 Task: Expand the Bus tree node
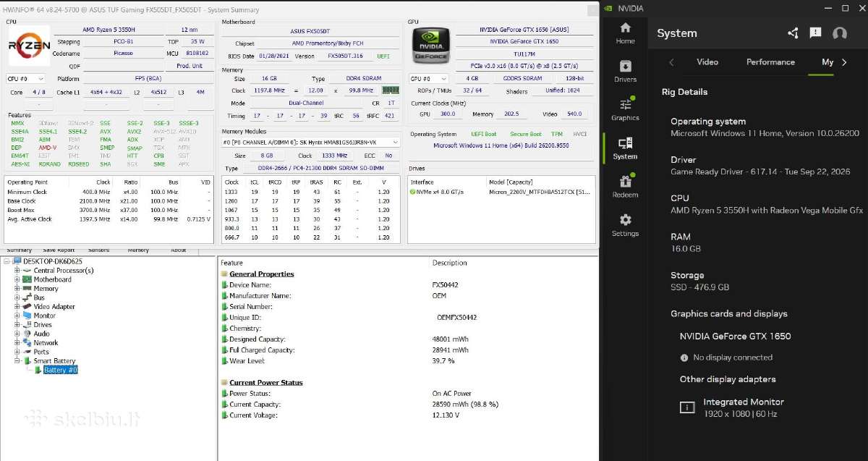click(17, 297)
